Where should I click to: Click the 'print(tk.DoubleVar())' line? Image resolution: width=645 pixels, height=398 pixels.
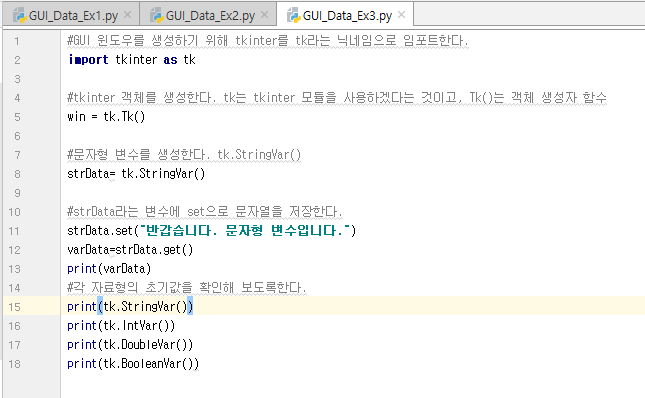(130, 345)
